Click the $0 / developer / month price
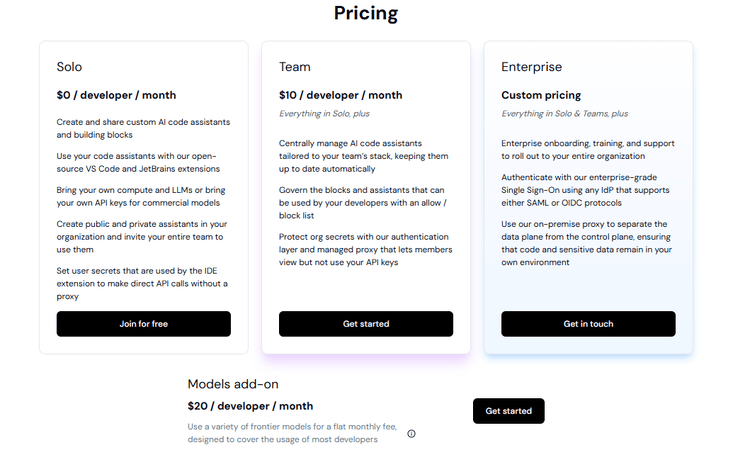Image resolution: width=750 pixels, height=458 pixels. pyautogui.click(x=116, y=95)
